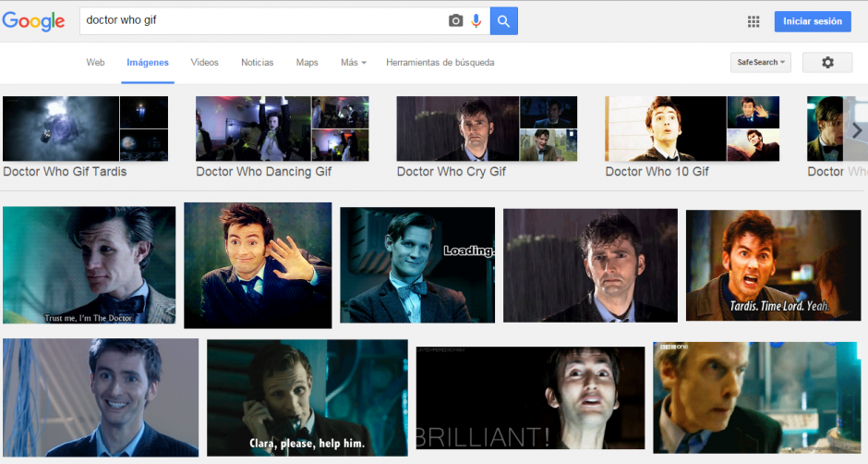Click the Google logo

34,22
